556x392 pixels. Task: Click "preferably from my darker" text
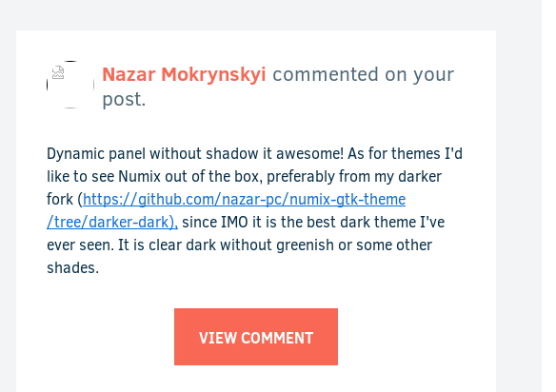click(x=354, y=177)
